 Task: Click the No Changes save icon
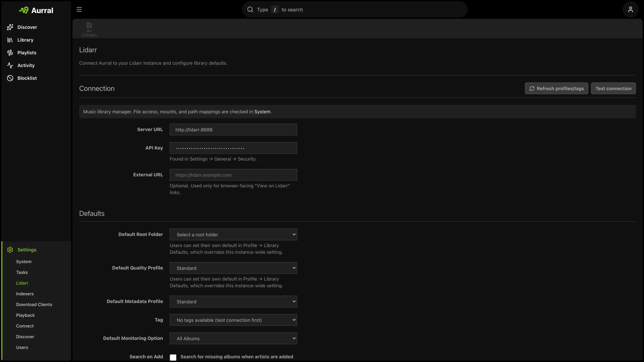(x=89, y=25)
